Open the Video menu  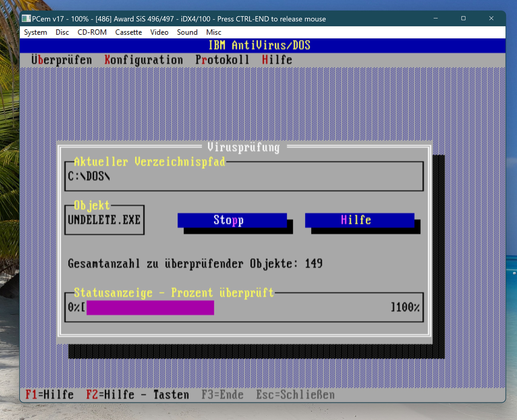[159, 32]
